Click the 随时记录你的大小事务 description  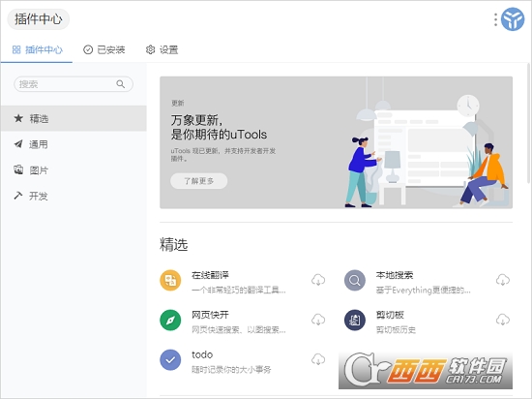(231, 369)
